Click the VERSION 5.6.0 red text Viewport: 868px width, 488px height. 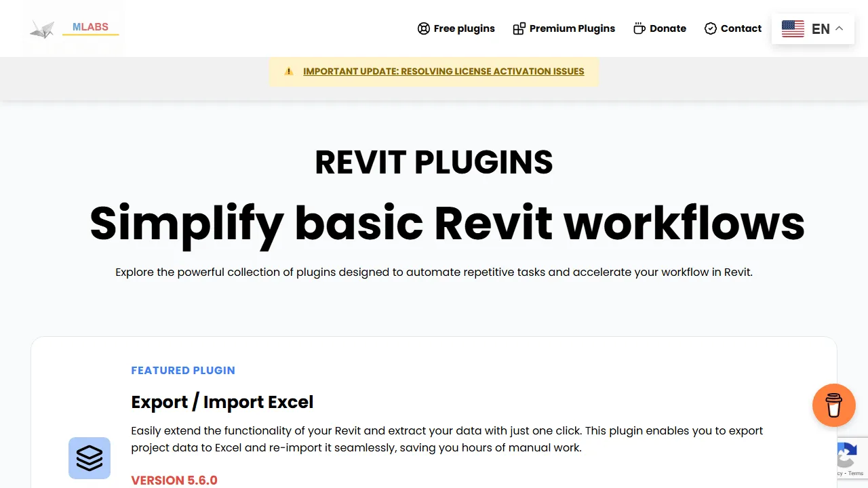(x=174, y=480)
